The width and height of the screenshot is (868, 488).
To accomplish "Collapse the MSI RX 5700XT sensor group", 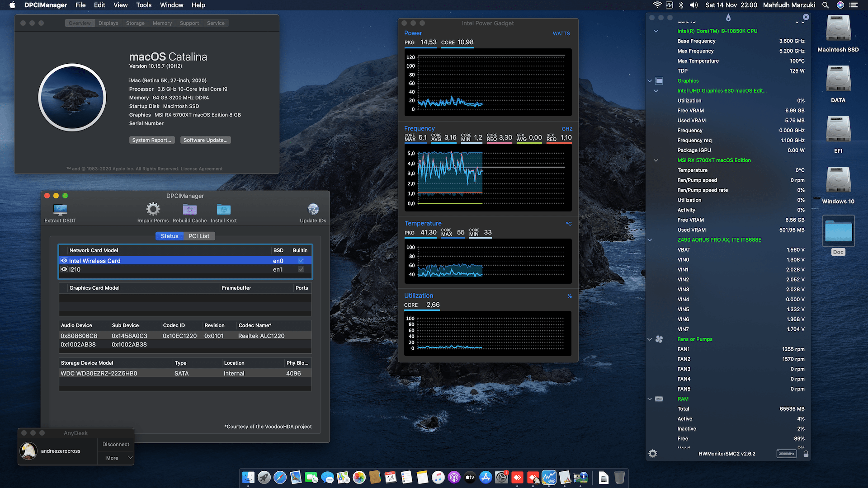I will (x=656, y=160).
